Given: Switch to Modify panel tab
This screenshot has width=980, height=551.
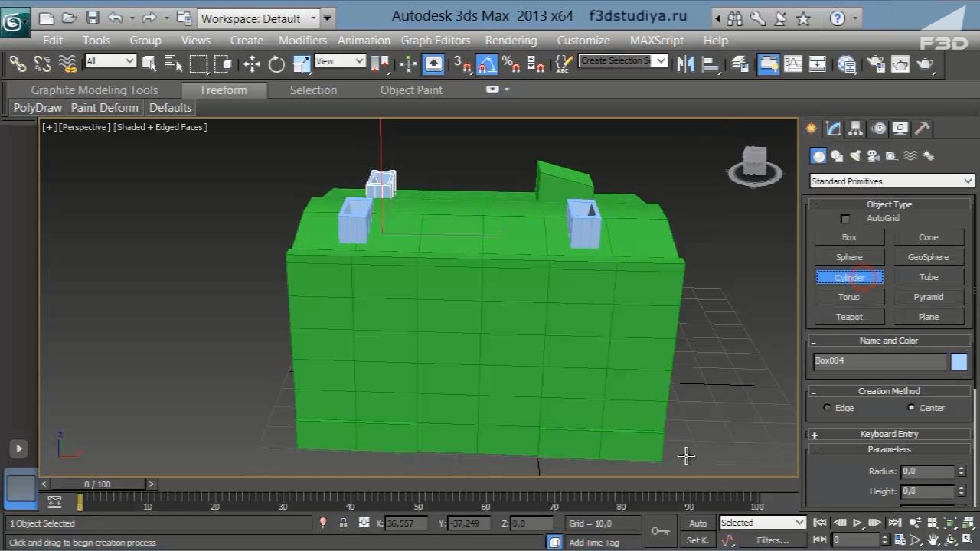Looking at the screenshot, I should [834, 129].
